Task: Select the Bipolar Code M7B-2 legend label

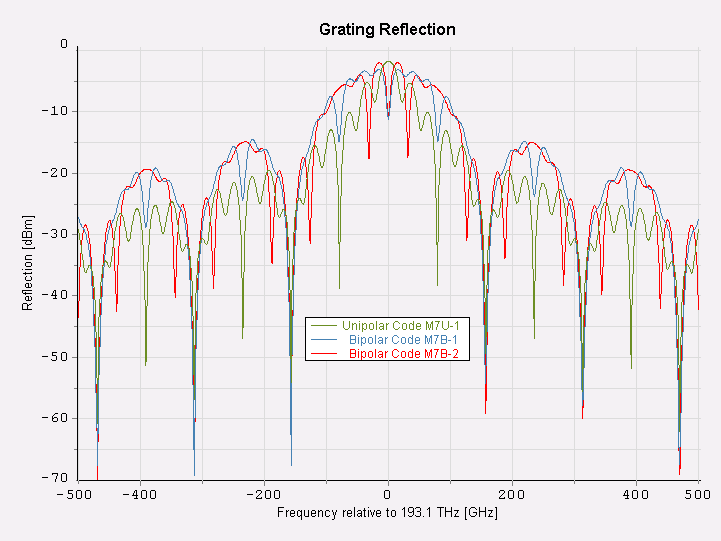Action: click(x=403, y=354)
